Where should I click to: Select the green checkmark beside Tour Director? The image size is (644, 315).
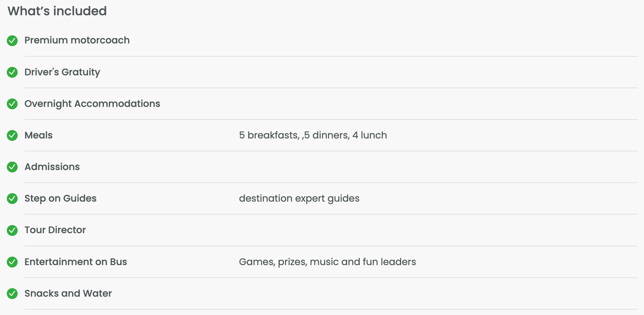[12, 230]
